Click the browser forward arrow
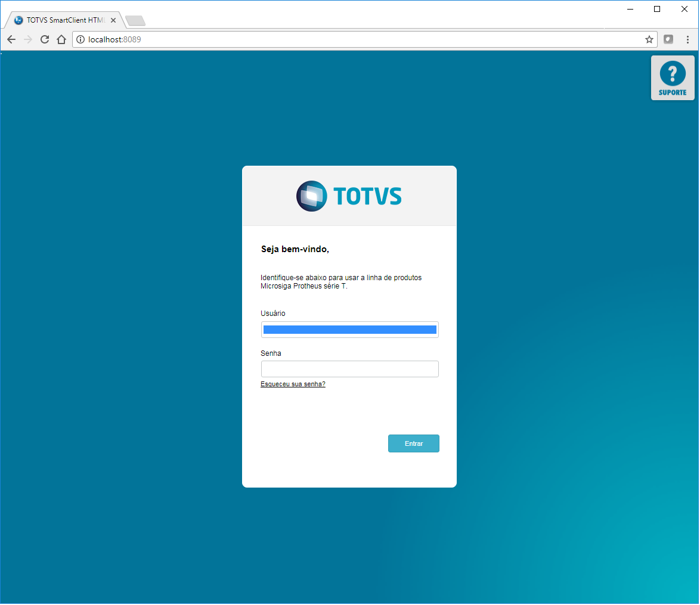 (x=28, y=39)
